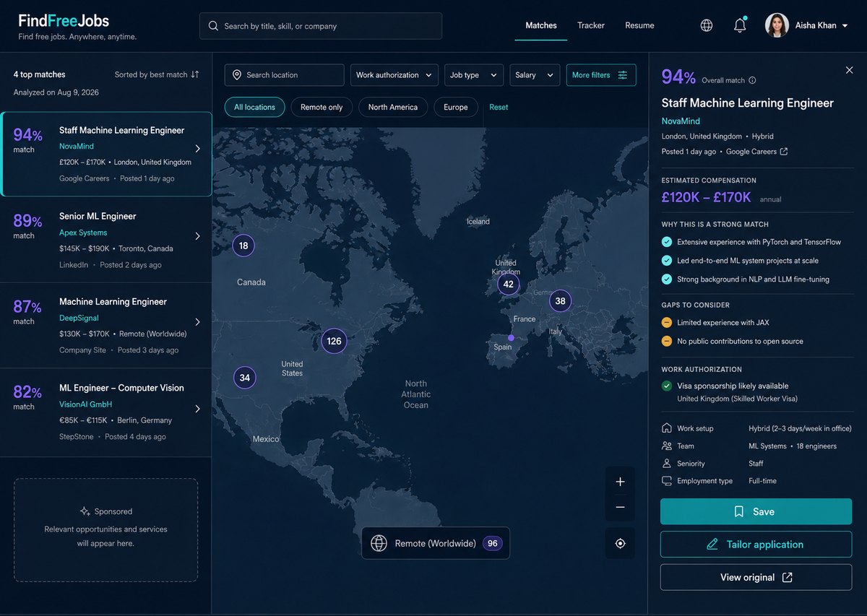Screen dimensions: 867x616
Task: Open the language globe icon
Action: click(707, 25)
